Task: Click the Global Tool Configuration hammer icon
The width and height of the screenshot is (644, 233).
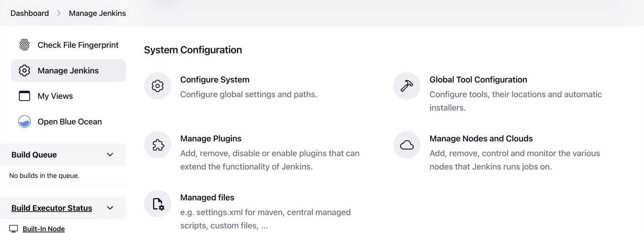Action: [407, 86]
